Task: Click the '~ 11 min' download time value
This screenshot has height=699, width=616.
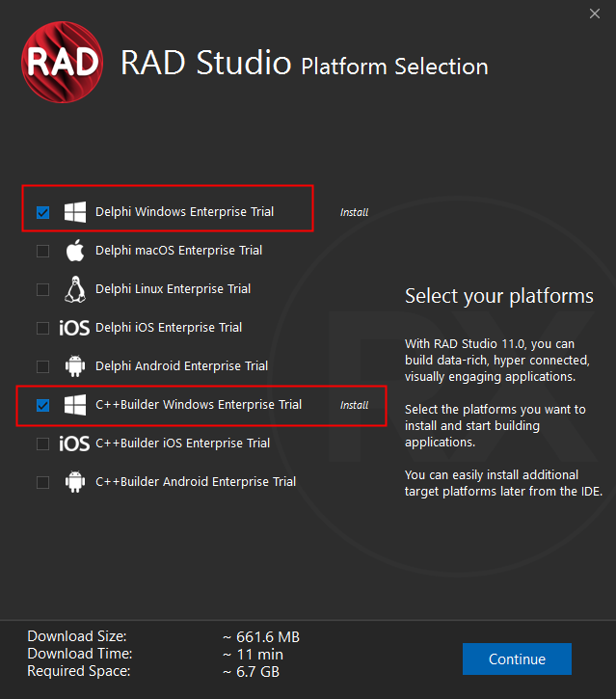Action: tap(253, 655)
